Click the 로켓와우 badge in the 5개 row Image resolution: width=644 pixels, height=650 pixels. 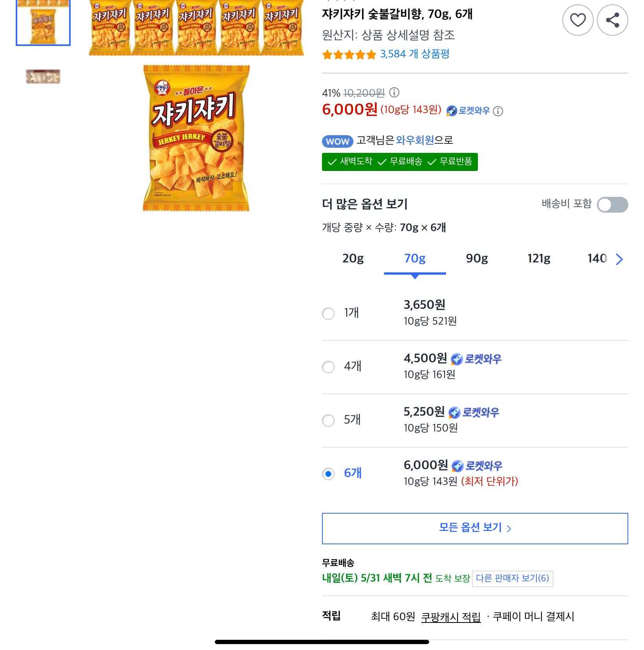pyautogui.click(x=474, y=412)
